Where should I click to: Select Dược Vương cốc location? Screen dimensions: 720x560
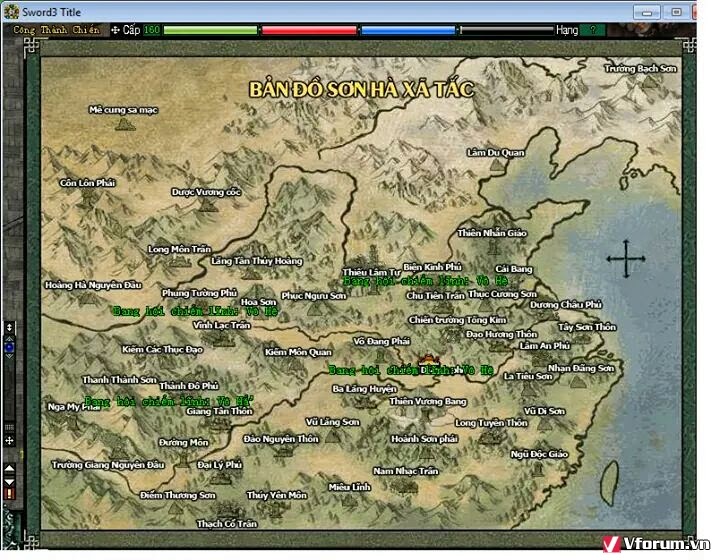206,192
